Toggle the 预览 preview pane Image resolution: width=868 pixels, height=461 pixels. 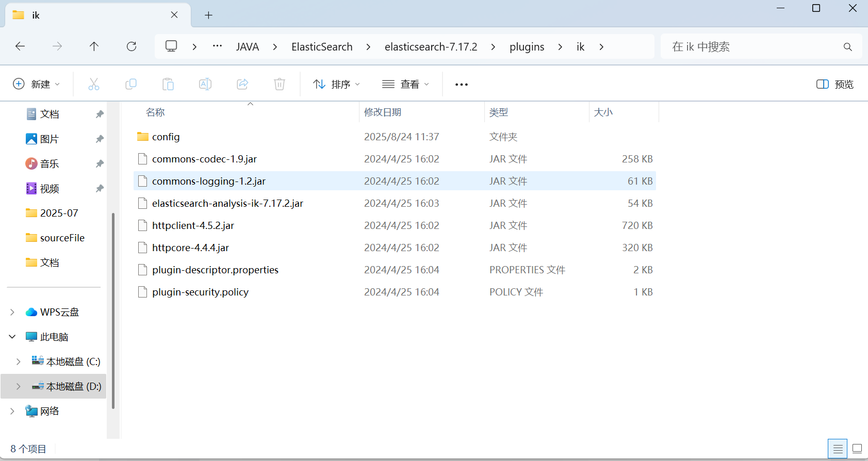tap(834, 84)
